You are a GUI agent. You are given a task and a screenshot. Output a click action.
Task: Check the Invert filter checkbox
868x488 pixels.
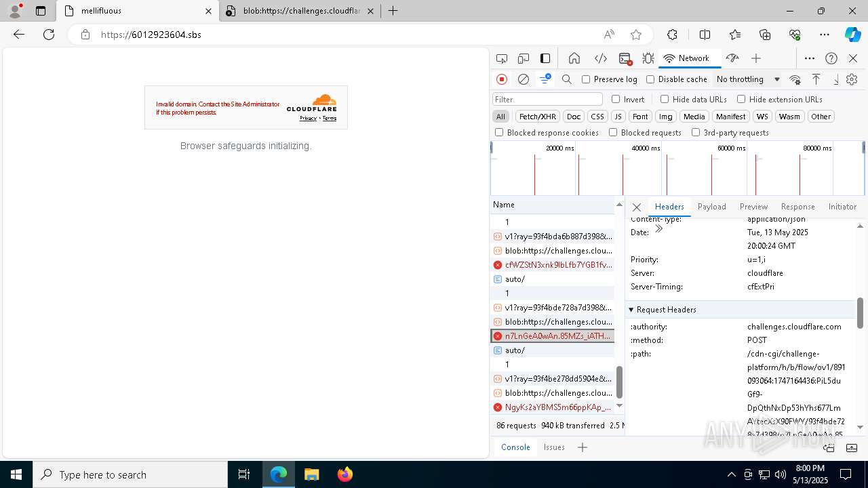coord(616,99)
